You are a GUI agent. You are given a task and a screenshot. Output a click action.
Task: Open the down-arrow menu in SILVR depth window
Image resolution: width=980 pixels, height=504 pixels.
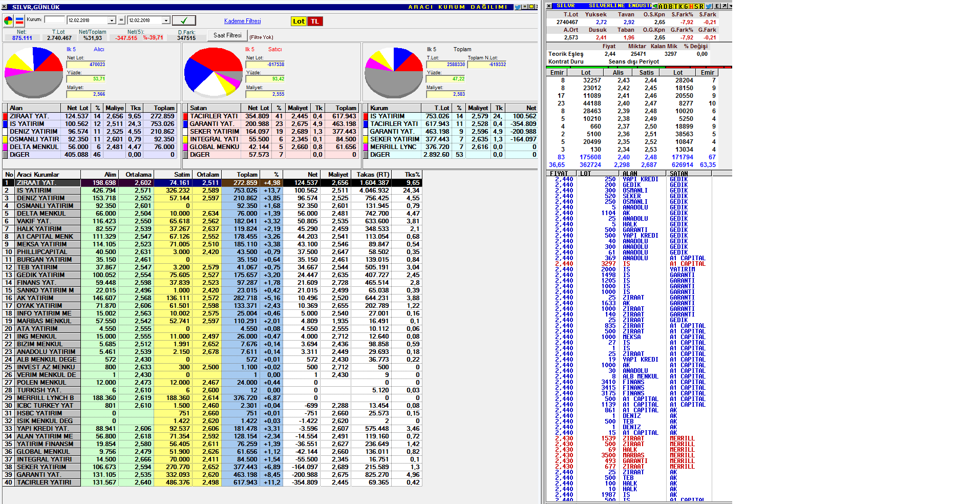tap(730, 6)
